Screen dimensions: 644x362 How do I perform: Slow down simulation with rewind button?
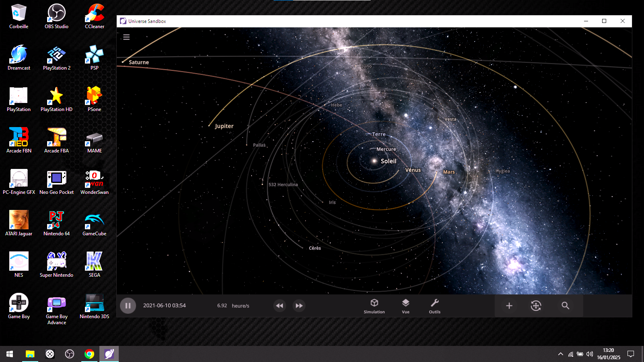click(279, 306)
